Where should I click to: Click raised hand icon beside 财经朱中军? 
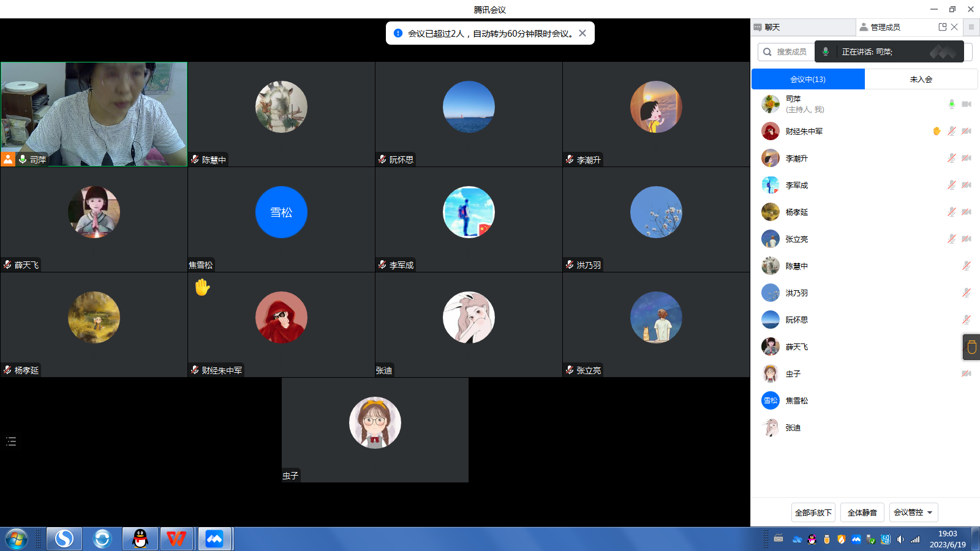[x=937, y=131]
